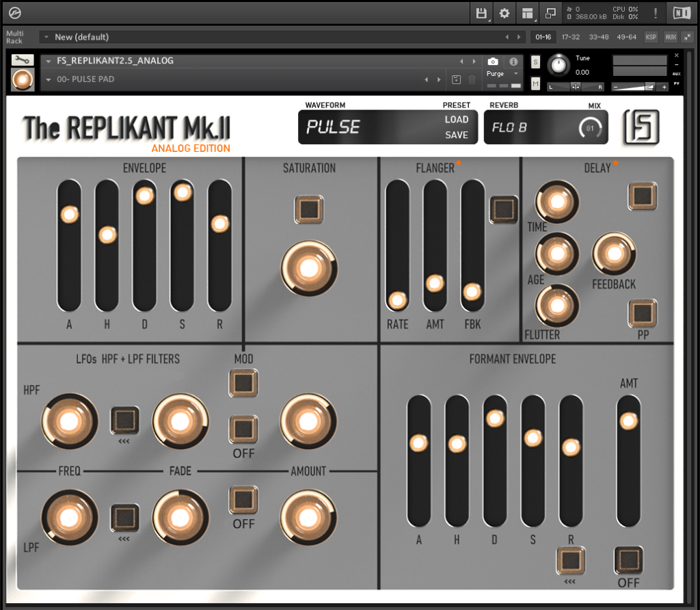Image resolution: width=700 pixels, height=610 pixels.
Task: Toggle the AUX sends panel button
Action: tap(671, 37)
